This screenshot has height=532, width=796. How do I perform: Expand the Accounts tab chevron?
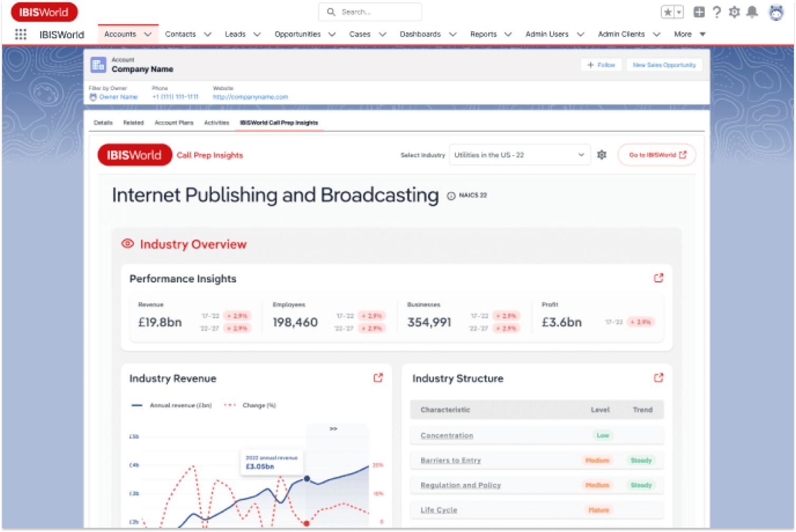click(148, 34)
